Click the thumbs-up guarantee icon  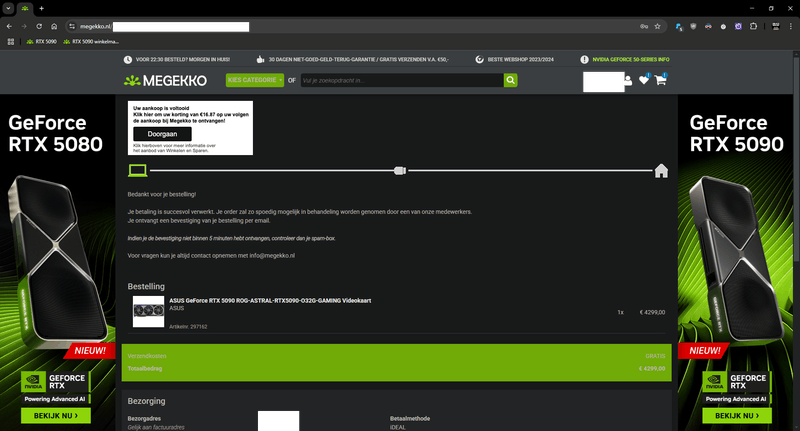pos(260,60)
